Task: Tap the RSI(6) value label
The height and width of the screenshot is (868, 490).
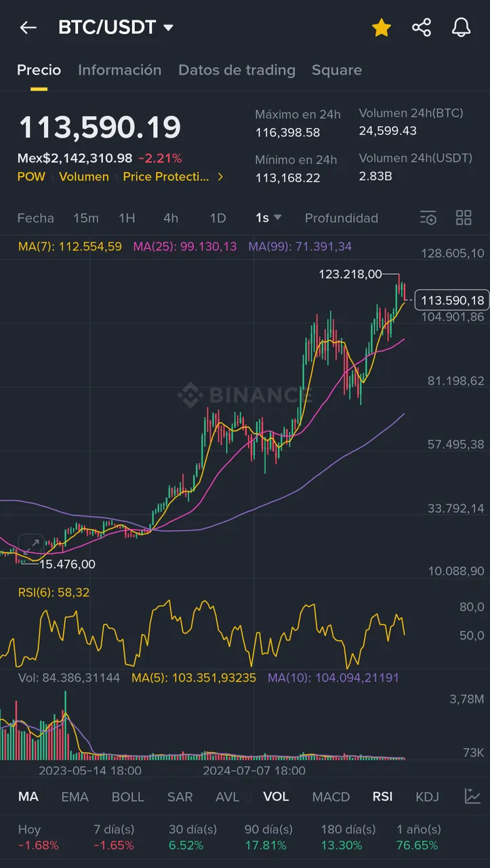Action: pyautogui.click(x=54, y=593)
